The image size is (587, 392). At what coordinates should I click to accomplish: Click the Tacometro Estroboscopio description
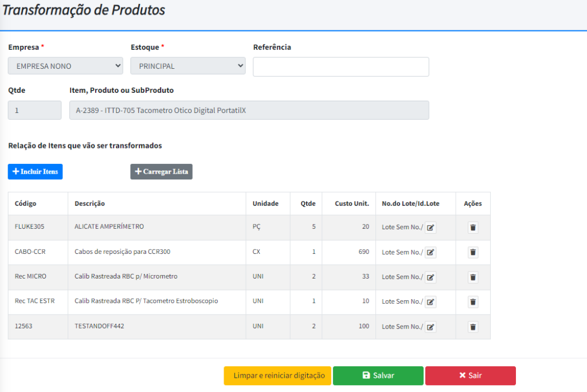point(146,301)
